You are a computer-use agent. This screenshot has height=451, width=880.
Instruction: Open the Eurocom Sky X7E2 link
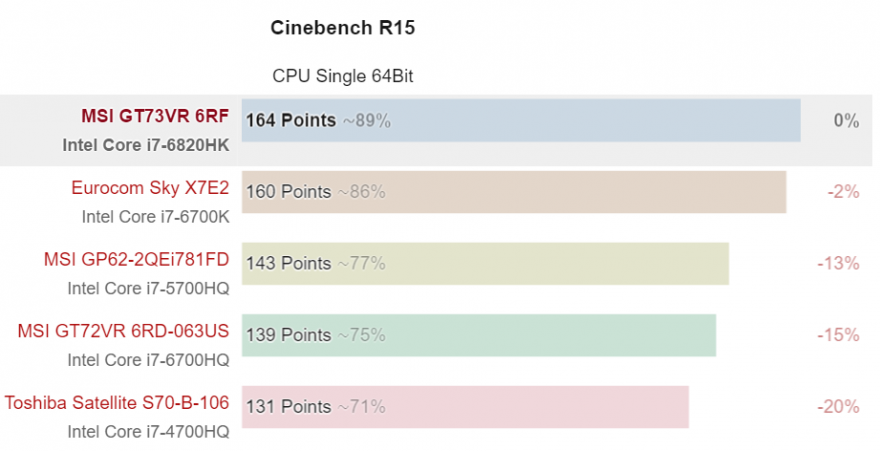click(150, 188)
